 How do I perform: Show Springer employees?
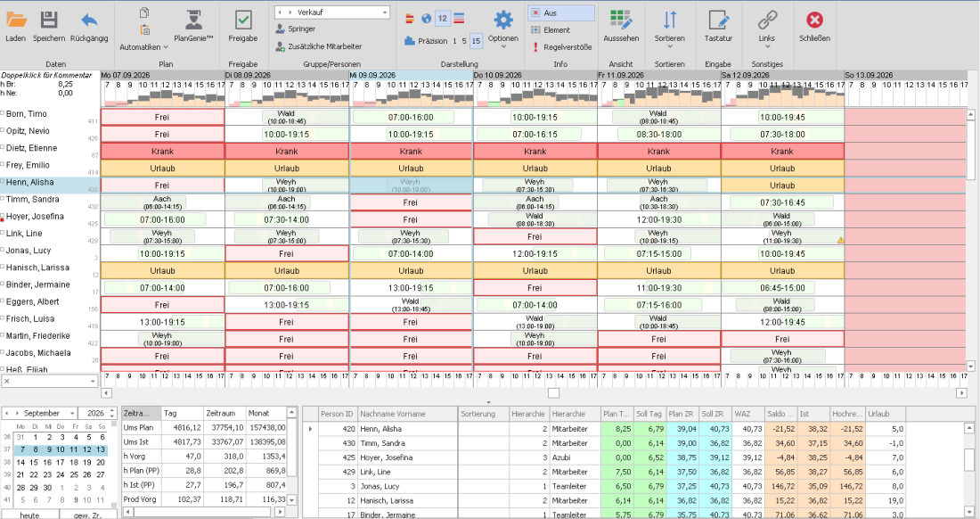(296, 29)
